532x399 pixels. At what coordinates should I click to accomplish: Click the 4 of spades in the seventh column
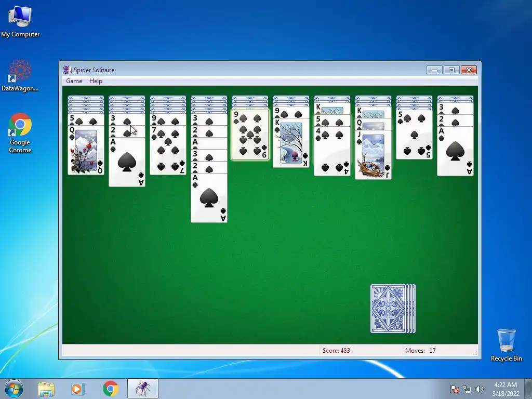(x=332, y=151)
